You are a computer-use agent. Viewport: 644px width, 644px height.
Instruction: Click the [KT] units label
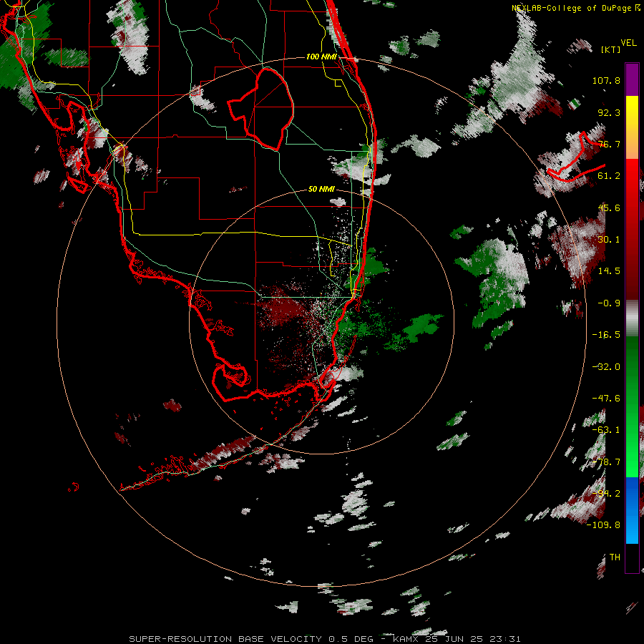click(611, 49)
